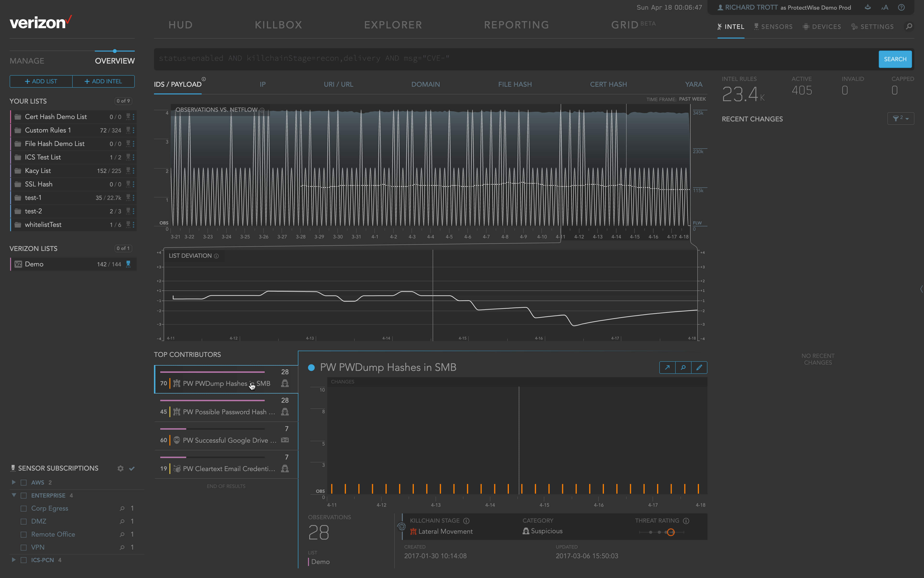This screenshot has height=578, width=924.
Task: Check the ICS-PCN group checkbox
Action: pos(24,560)
